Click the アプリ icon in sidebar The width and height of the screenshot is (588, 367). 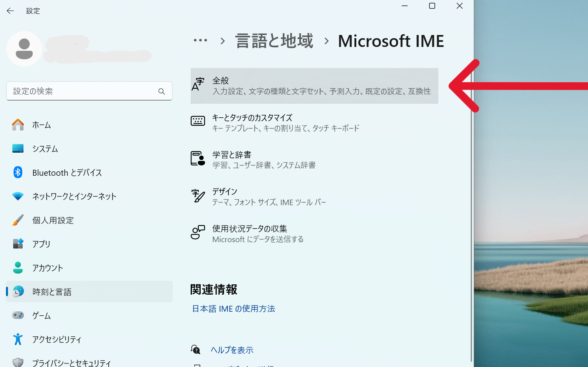coord(18,244)
